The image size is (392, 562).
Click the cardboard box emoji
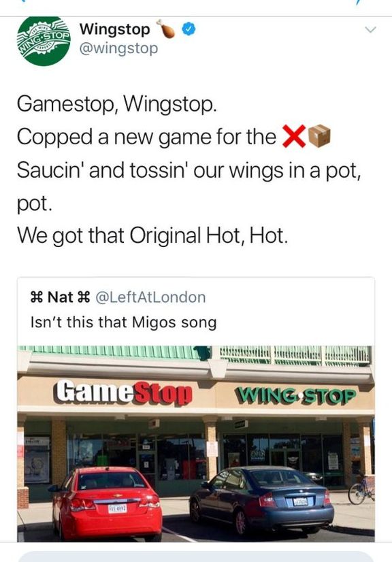tap(319, 136)
